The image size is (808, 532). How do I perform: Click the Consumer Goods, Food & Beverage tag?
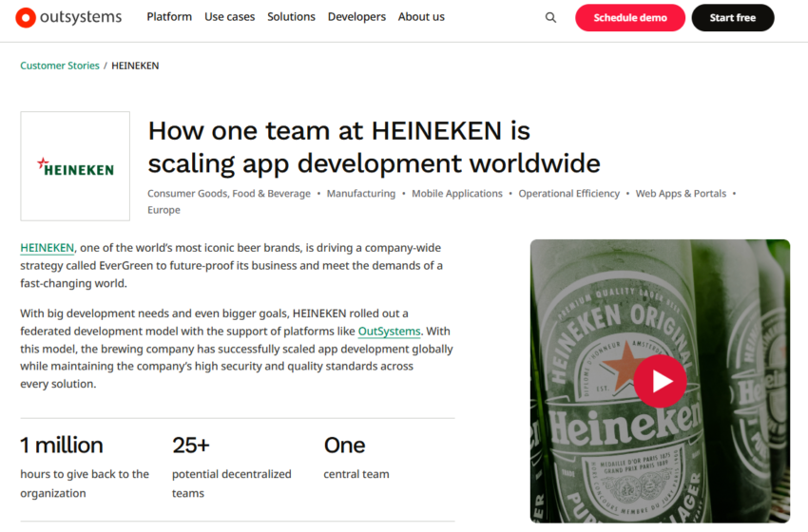tap(229, 194)
